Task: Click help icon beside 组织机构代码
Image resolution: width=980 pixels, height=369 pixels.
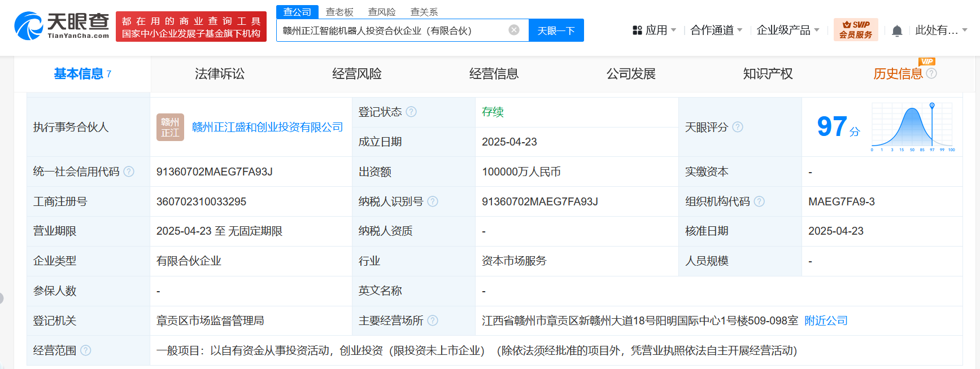Action: coord(759,201)
